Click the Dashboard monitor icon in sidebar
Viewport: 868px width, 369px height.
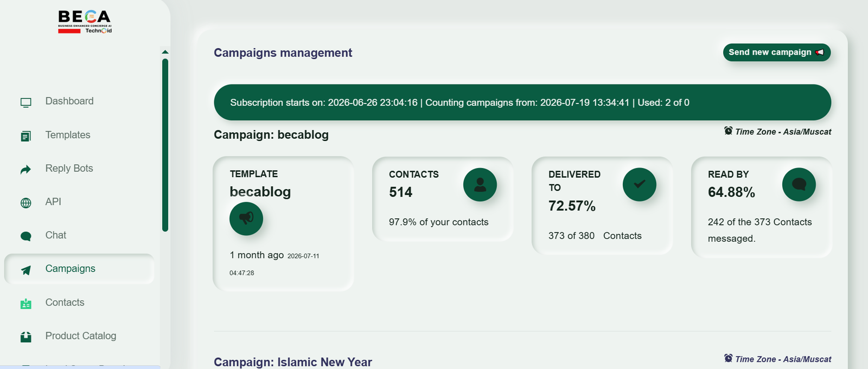point(26,102)
